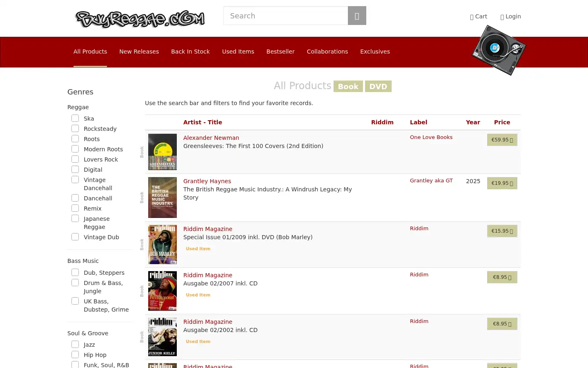The height and width of the screenshot is (368, 588).
Task: Open the Cart
Action: [479, 16]
